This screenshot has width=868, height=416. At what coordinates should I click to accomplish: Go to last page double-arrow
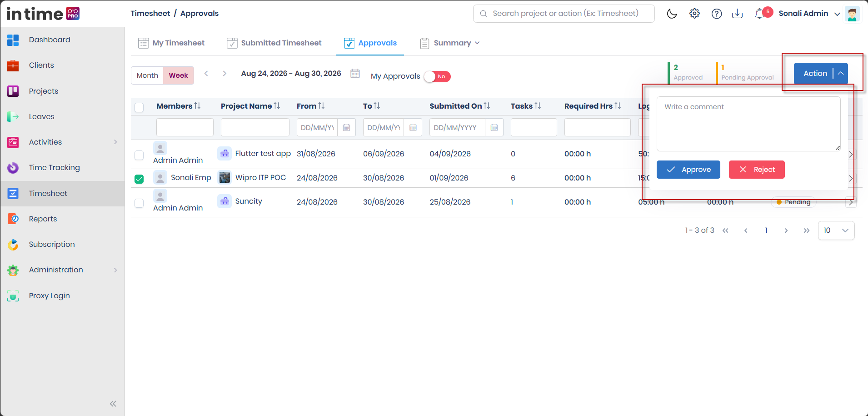click(x=806, y=231)
